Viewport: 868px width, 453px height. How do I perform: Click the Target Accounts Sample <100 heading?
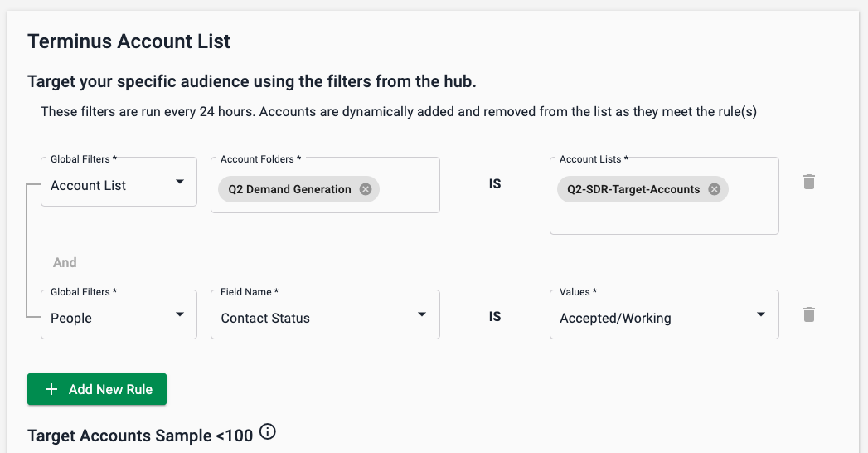[140, 436]
